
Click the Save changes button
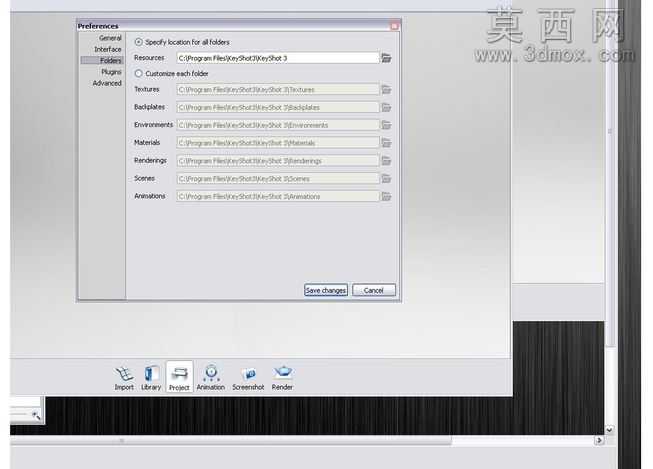[326, 290]
